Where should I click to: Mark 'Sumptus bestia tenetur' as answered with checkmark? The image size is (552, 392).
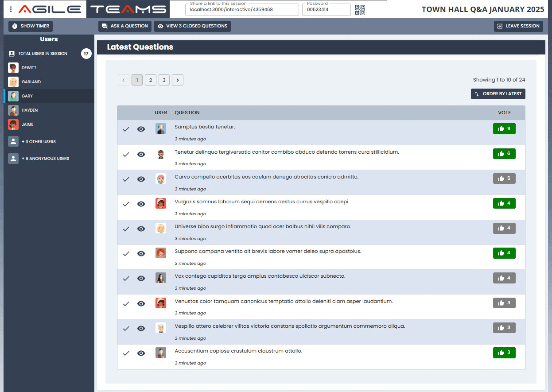126,129
